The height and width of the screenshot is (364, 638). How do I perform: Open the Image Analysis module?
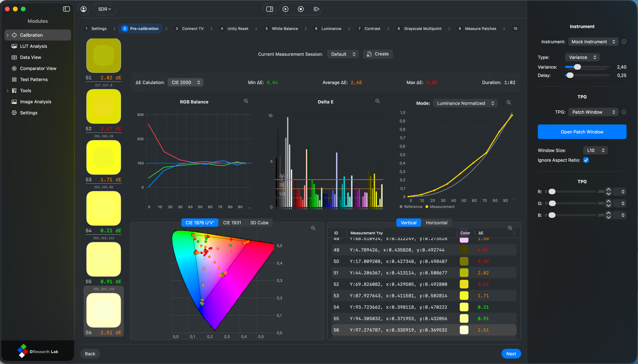[35, 102]
